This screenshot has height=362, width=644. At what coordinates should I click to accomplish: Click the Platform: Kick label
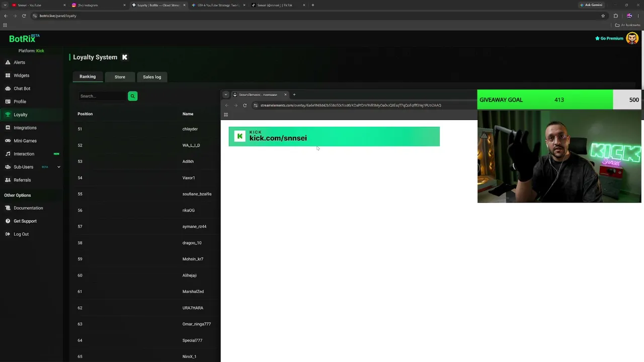pyautogui.click(x=31, y=51)
